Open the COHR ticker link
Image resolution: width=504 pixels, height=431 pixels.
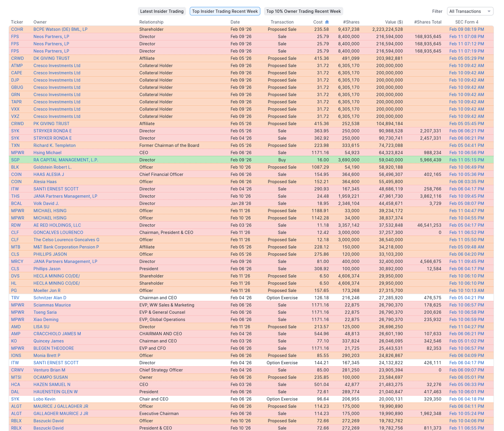(x=17, y=29)
